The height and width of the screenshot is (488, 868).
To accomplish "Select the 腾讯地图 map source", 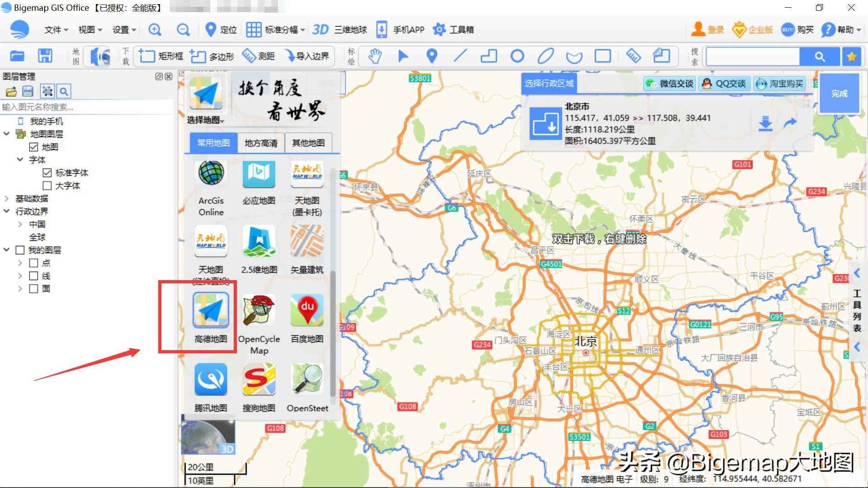I will pyautogui.click(x=210, y=380).
